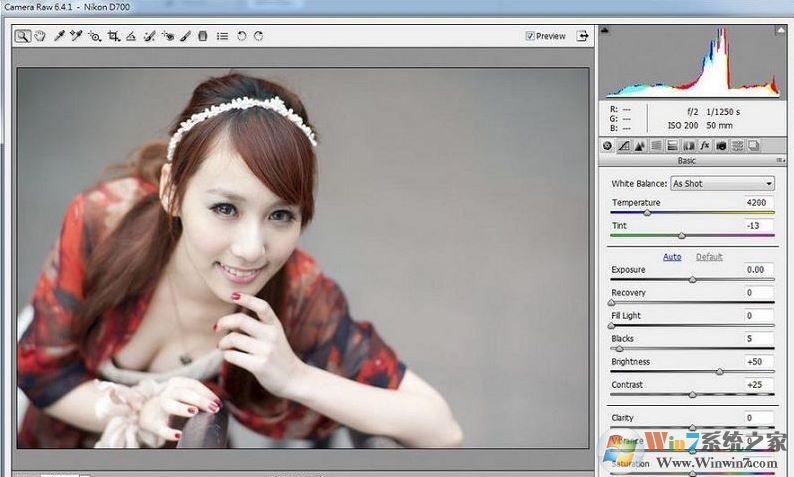The height and width of the screenshot is (477, 794).
Task: Select the Spot Removal tool
Action: click(x=149, y=36)
